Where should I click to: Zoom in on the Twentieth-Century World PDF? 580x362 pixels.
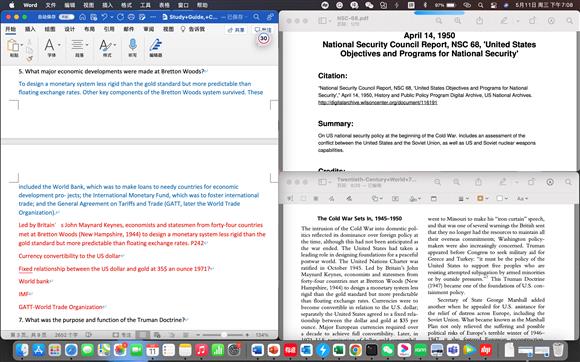457,182
